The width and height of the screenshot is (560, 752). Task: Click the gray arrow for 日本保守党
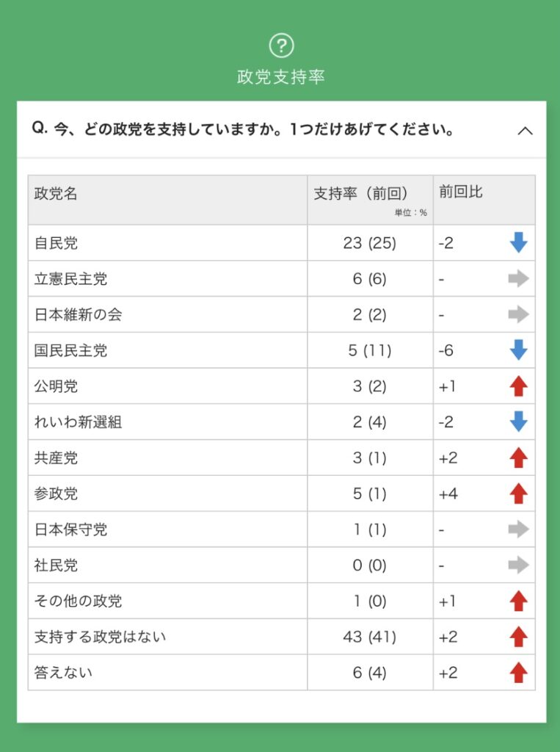tap(519, 529)
